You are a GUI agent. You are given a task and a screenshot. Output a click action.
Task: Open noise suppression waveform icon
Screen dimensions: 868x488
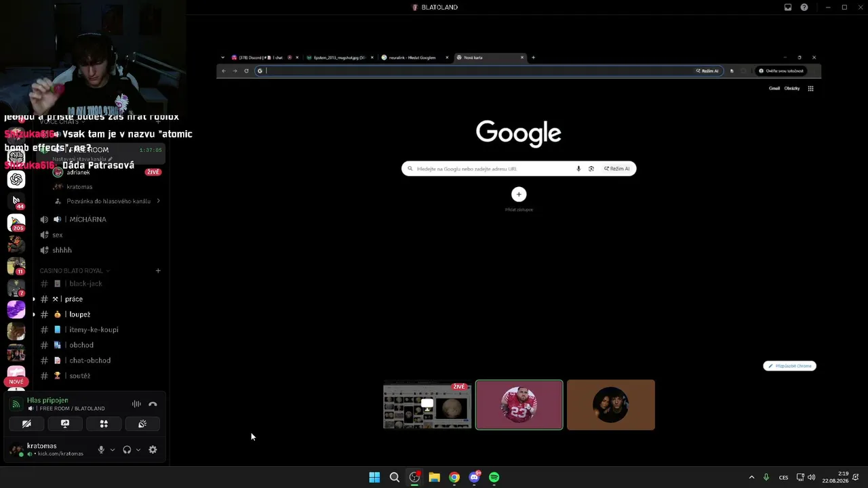tap(136, 405)
